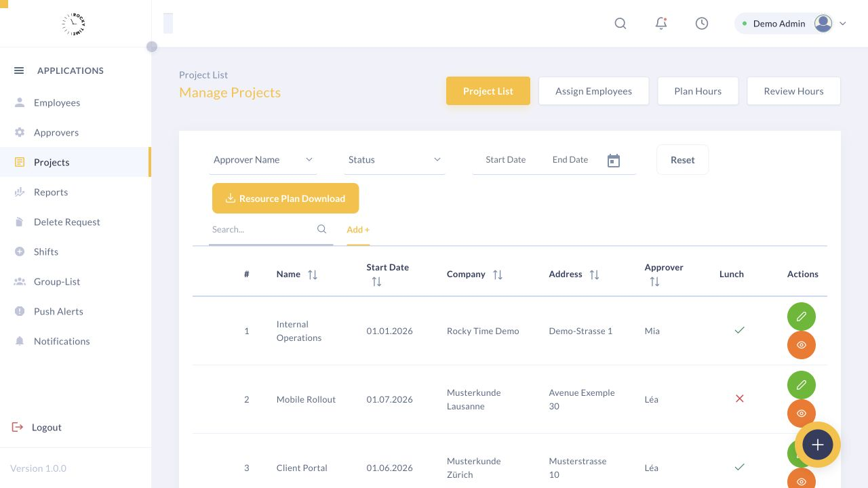The height and width of the screenshot is (488, 868).
Task: Click the Internal Operations project name
Action: tap(299, 331)
